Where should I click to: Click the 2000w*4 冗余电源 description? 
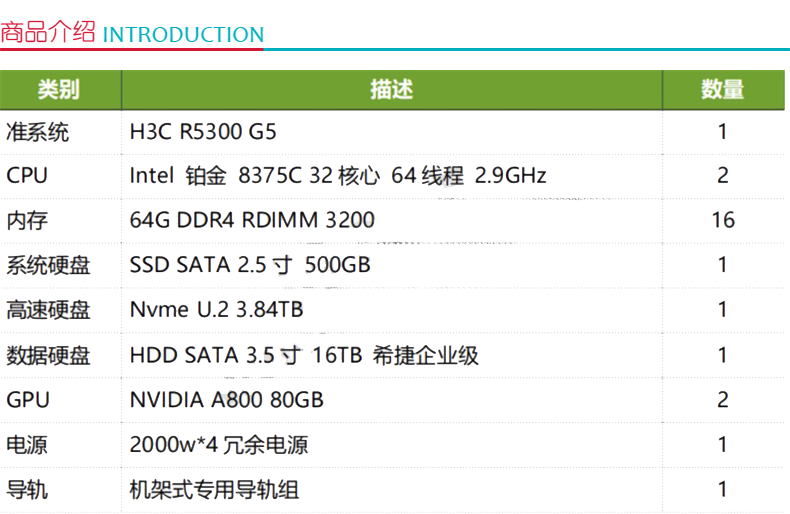[x=219, y=445]
